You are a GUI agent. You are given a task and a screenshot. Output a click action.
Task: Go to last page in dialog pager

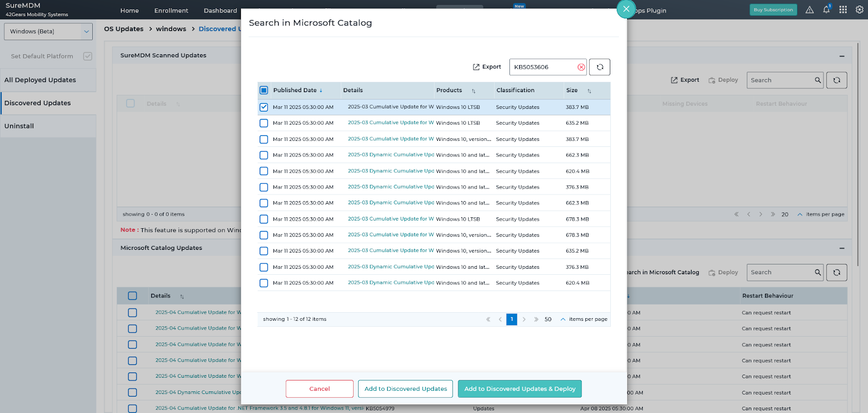536,319
